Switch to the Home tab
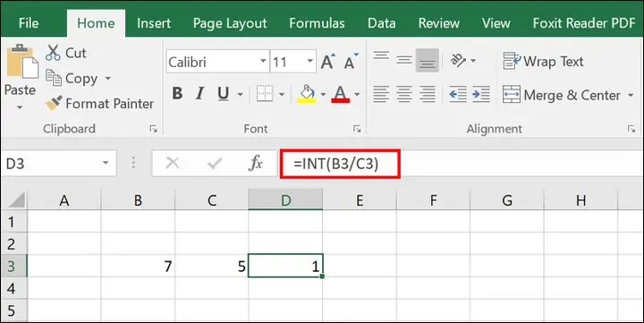 pyautogui.click(x=96, y=23)
